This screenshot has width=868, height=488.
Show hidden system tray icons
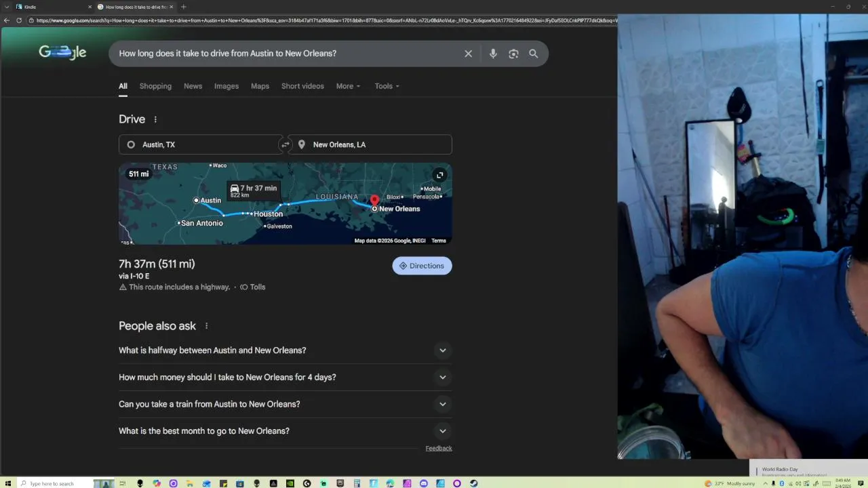click(x=766, y=483)
